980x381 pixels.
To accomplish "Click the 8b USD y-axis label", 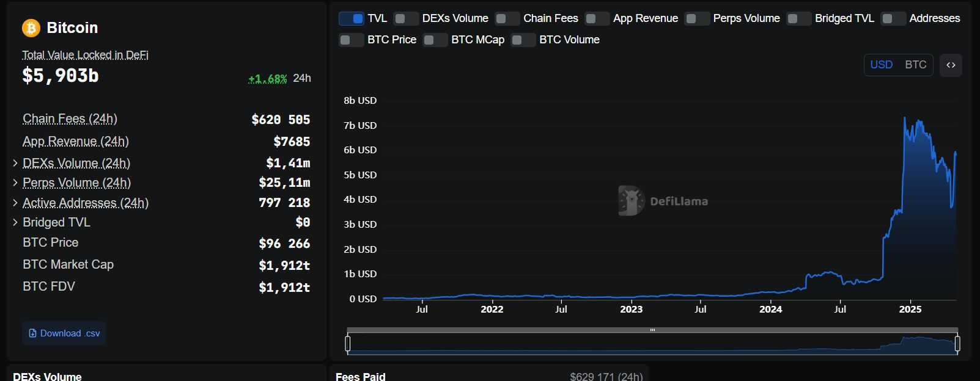I will click(360, 101).
